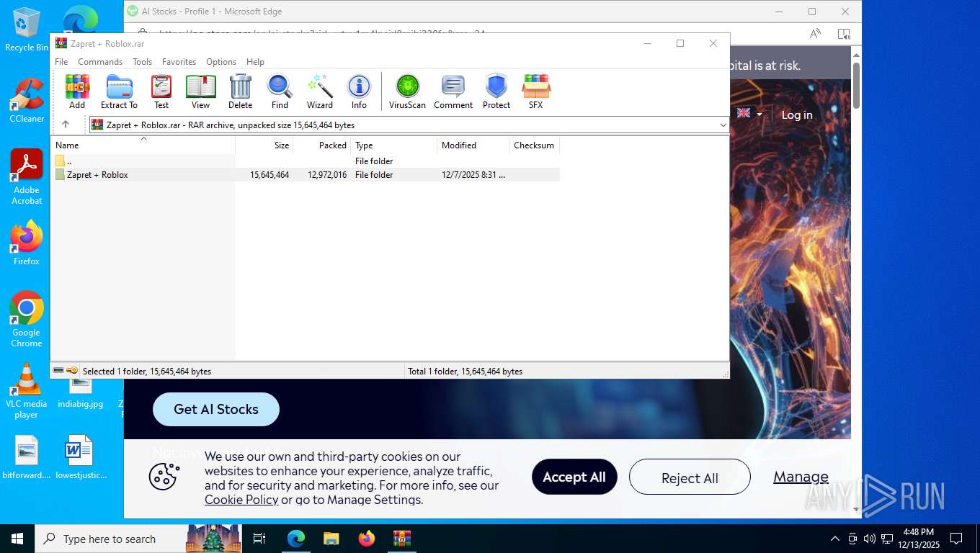
Task: Show archive Info
Action: [x=359, y=92]
